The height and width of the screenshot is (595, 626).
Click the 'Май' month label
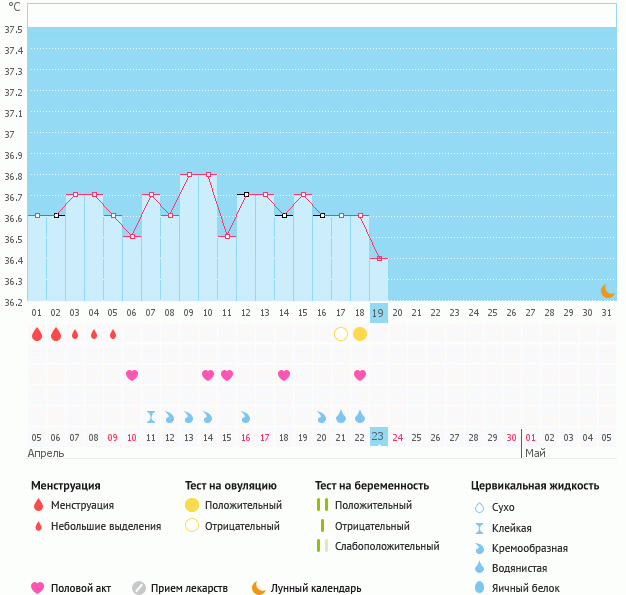pyautogui.click(x=535, y=453)
